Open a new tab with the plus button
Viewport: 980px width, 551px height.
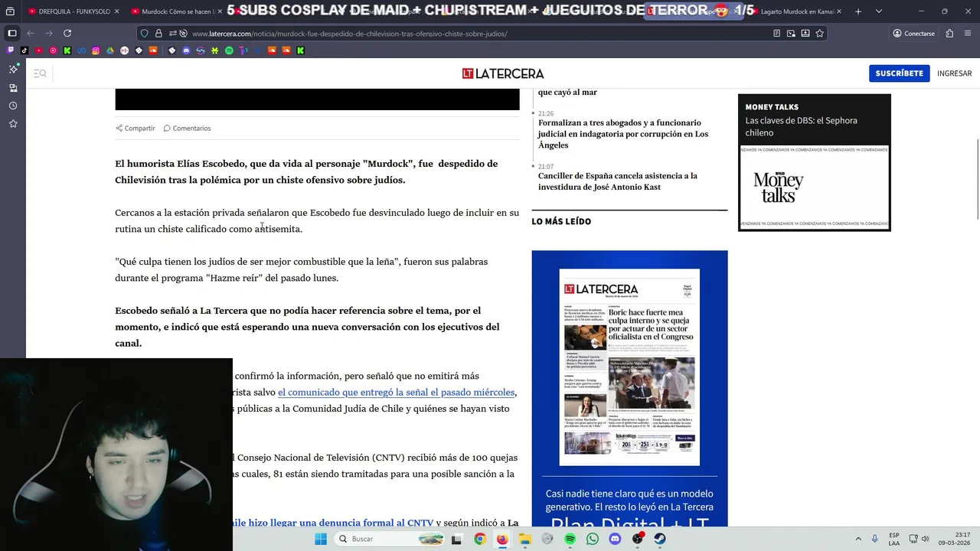click(x=858, y=11)
